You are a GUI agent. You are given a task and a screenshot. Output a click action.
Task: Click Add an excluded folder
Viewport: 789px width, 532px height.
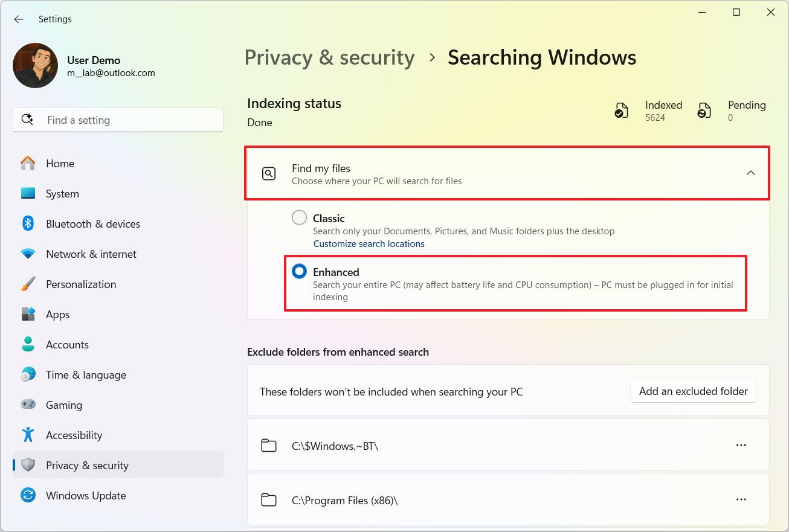click(x=693, y=391)
